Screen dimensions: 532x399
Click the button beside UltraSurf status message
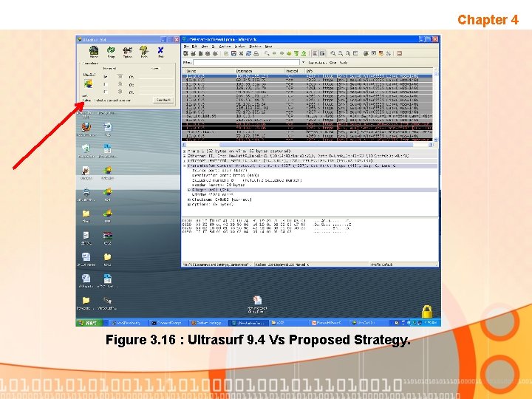pos(163,100)
